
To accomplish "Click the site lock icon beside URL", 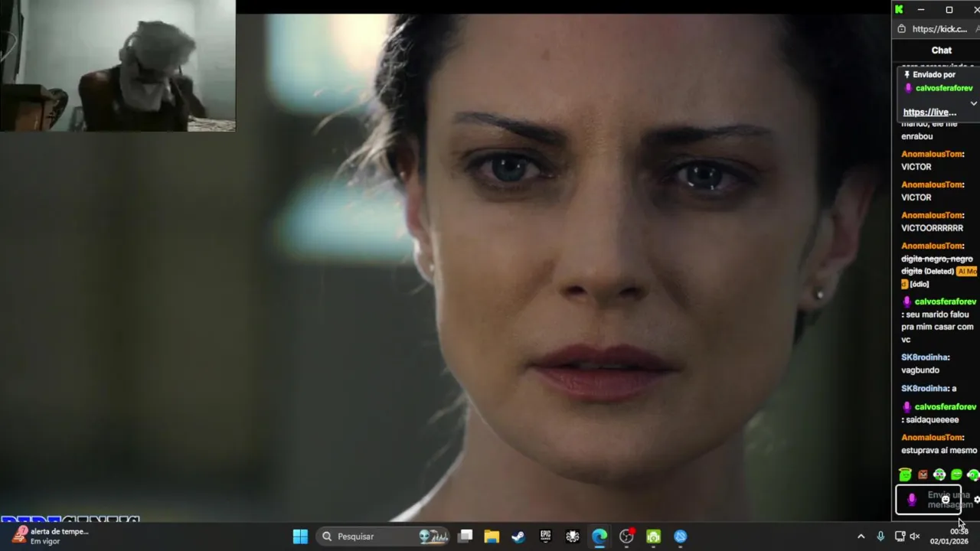I will (x=901, y=29).
